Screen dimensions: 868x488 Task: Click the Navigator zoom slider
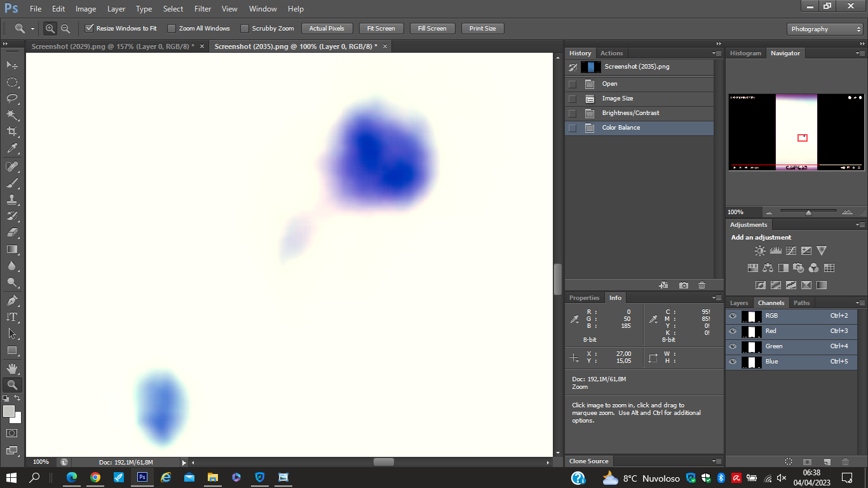(808, 212)
